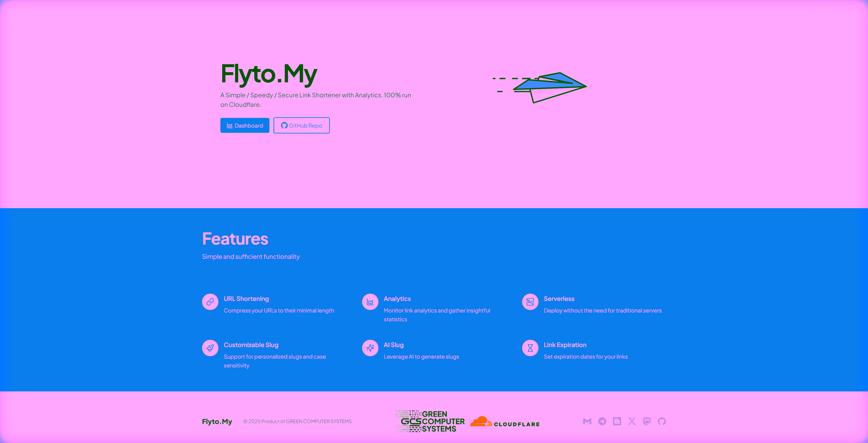
Task: Click 'Support for personalized slugs' description
Action: pyautogui.click(x=275, y=361)
